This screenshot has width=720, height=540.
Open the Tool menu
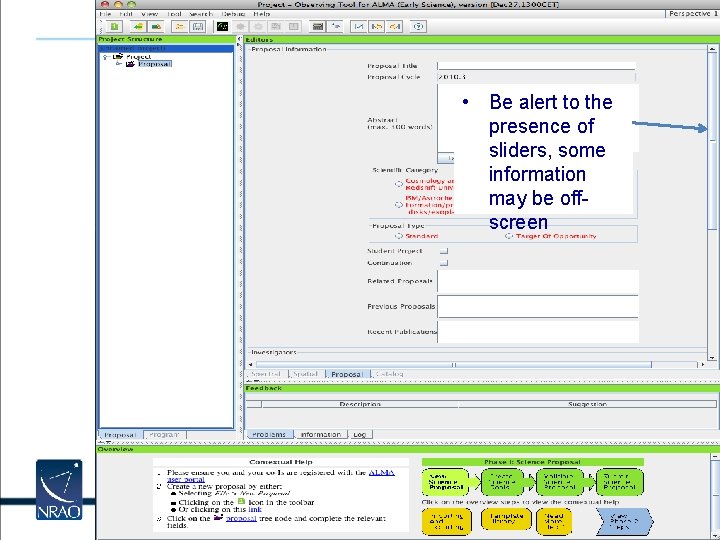click(174, 14)
